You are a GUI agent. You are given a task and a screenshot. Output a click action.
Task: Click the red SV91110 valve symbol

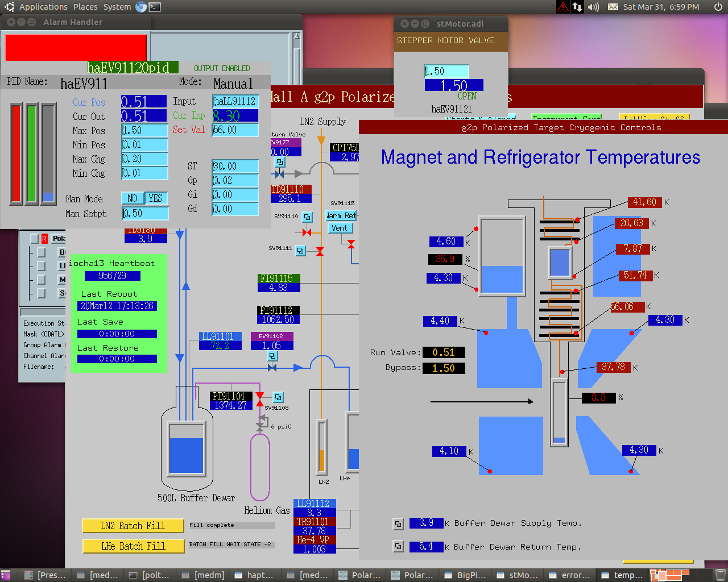(307, 232)
